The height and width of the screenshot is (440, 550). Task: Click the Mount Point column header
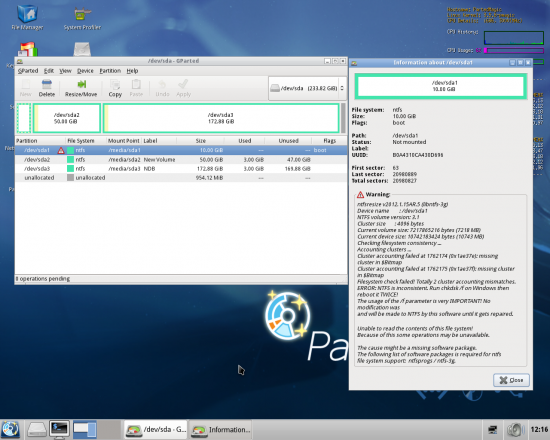[123, 141]
